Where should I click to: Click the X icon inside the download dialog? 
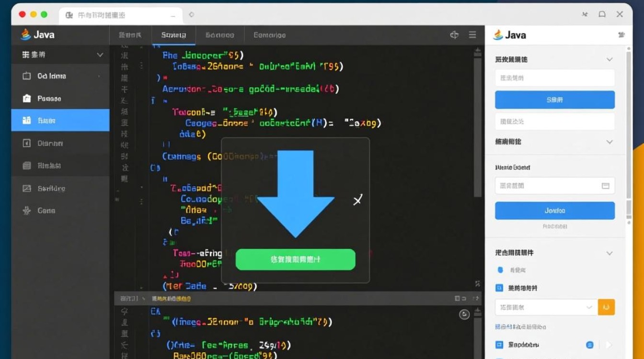coord(357,200)
